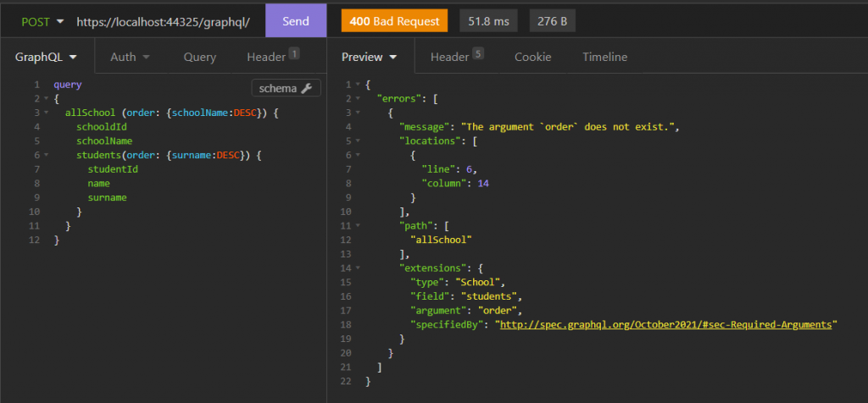
Task: Switch to the Query tab
Action: (x=199, y=58)
